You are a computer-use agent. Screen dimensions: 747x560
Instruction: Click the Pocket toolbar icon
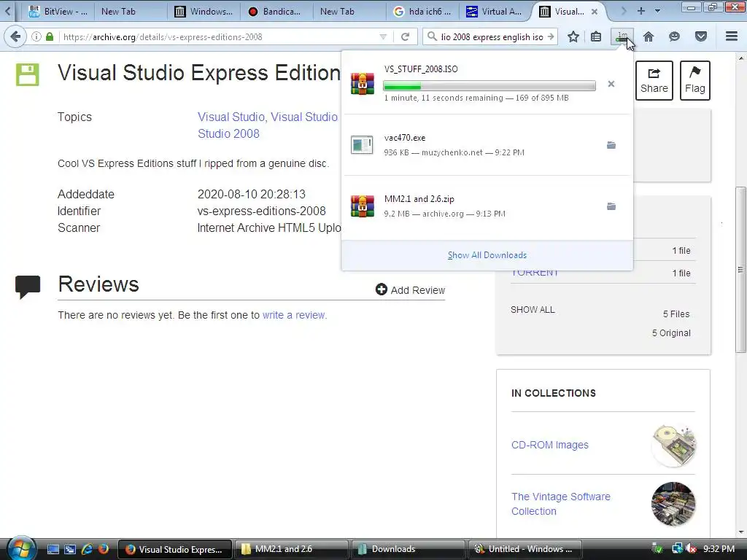(x=701, y=36)
